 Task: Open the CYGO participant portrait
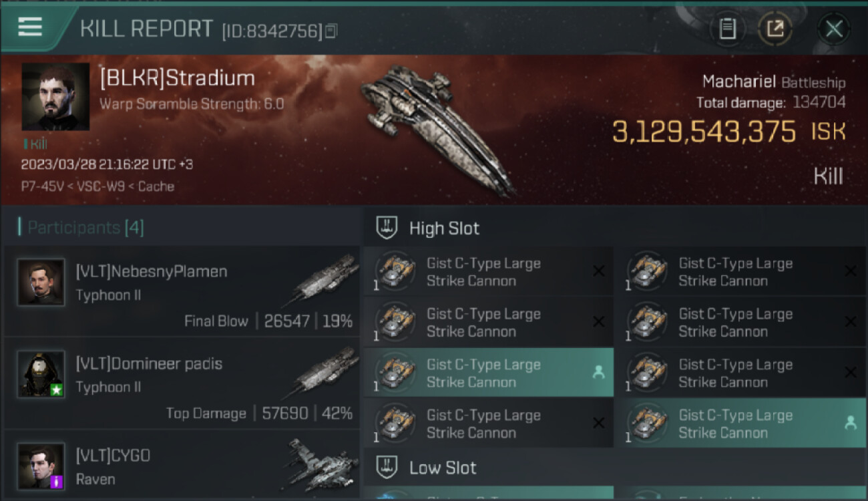41,466
